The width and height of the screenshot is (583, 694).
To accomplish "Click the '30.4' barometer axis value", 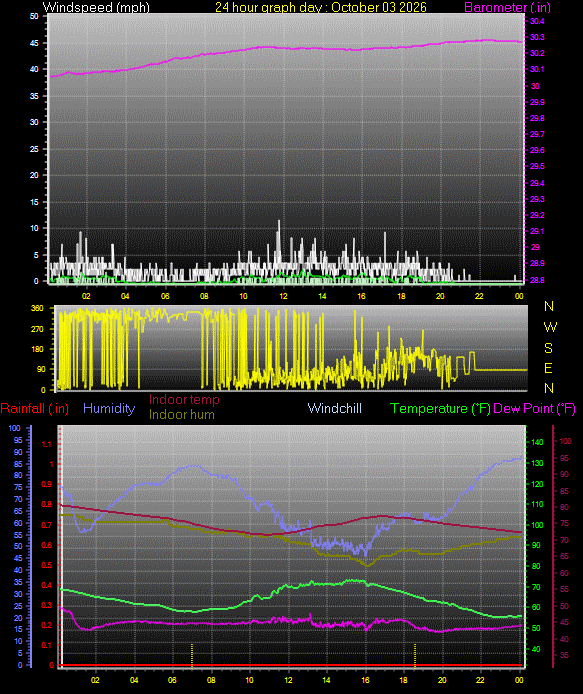I will 537,21.
